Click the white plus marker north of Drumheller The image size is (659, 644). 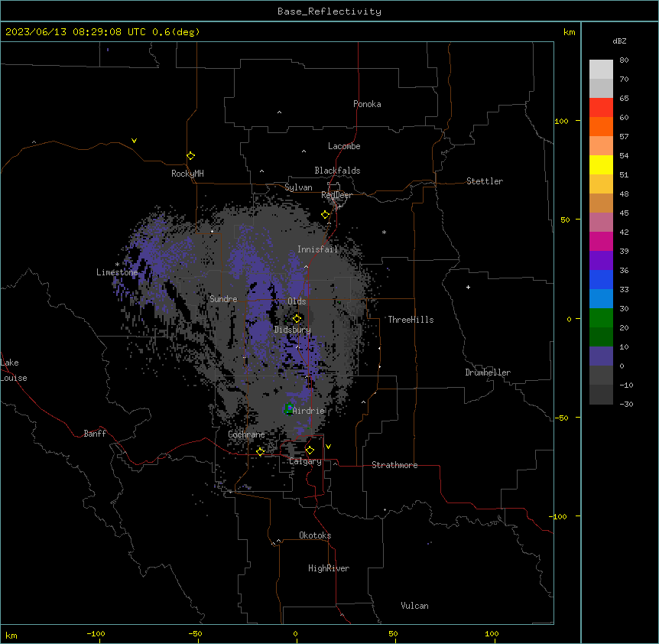click(x=468, y=287)
